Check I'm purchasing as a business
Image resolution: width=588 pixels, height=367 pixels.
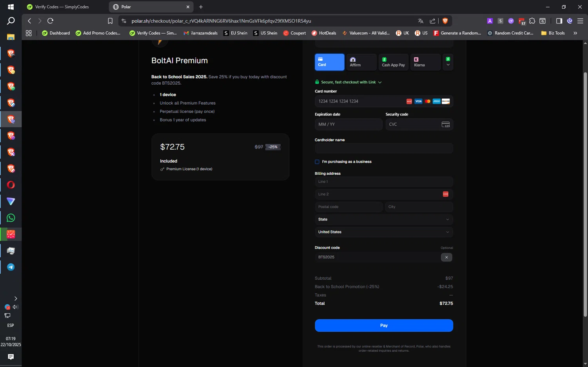click(317, 162)
